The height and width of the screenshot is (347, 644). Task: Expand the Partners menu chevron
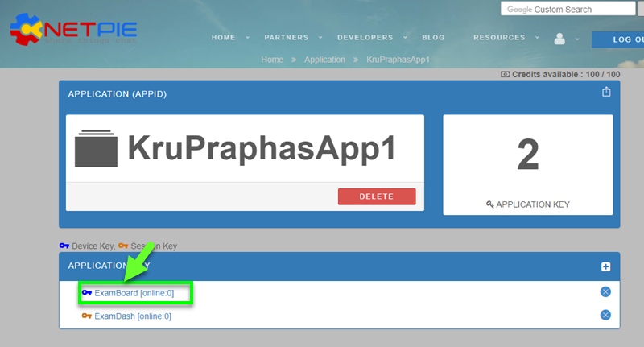[x=320, y=37]
